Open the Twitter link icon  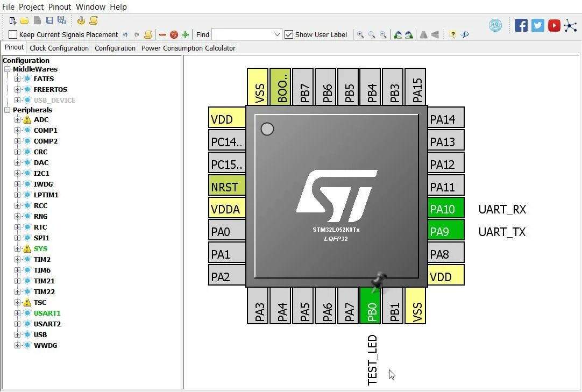click(x=537, y=25)
